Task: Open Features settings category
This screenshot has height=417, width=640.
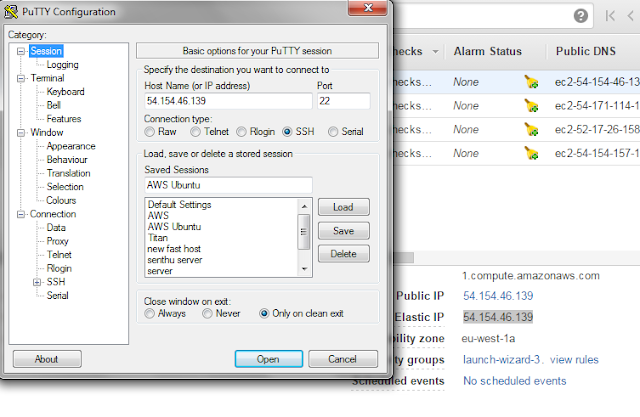Action: [64, 119]
